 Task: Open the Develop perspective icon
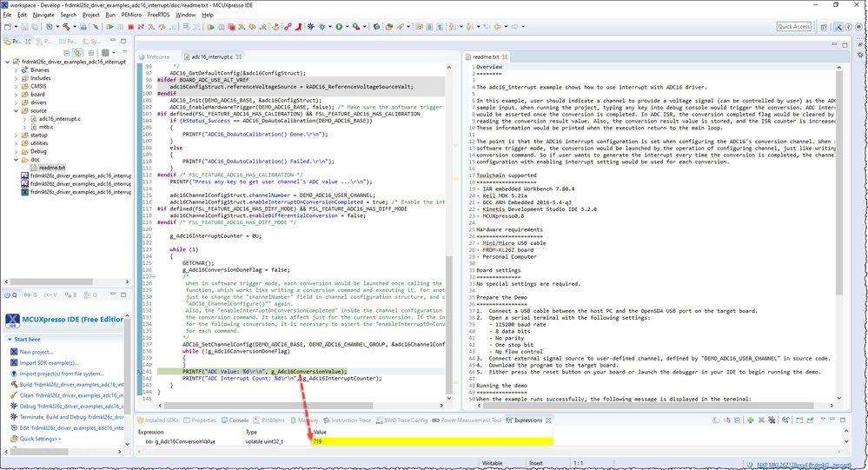tap(838, 27)
